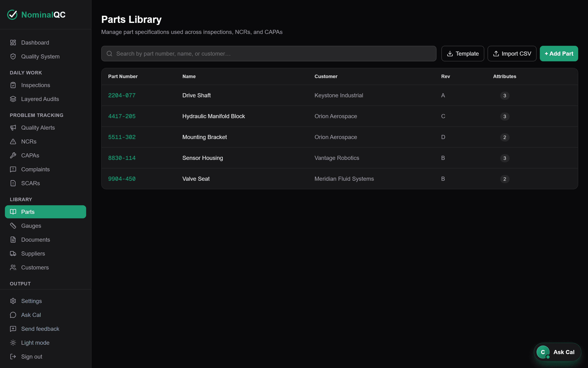Click the Attributes column header
Viewport: 588px width, 368px height.
point(504,76)
